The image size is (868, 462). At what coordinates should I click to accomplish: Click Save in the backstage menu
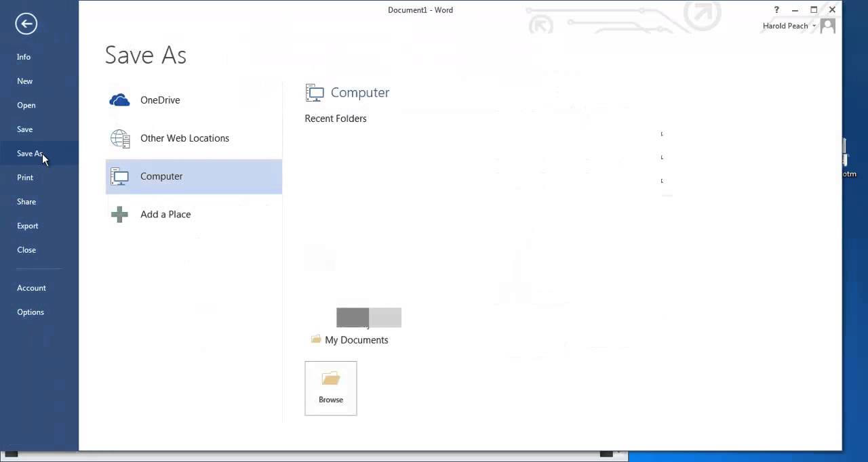tap(24, 129)
